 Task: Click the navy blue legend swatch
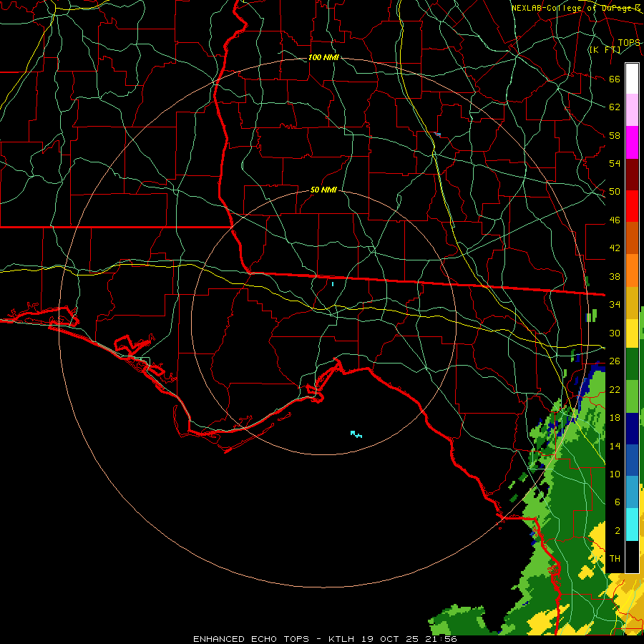click(x=632, y=429)
